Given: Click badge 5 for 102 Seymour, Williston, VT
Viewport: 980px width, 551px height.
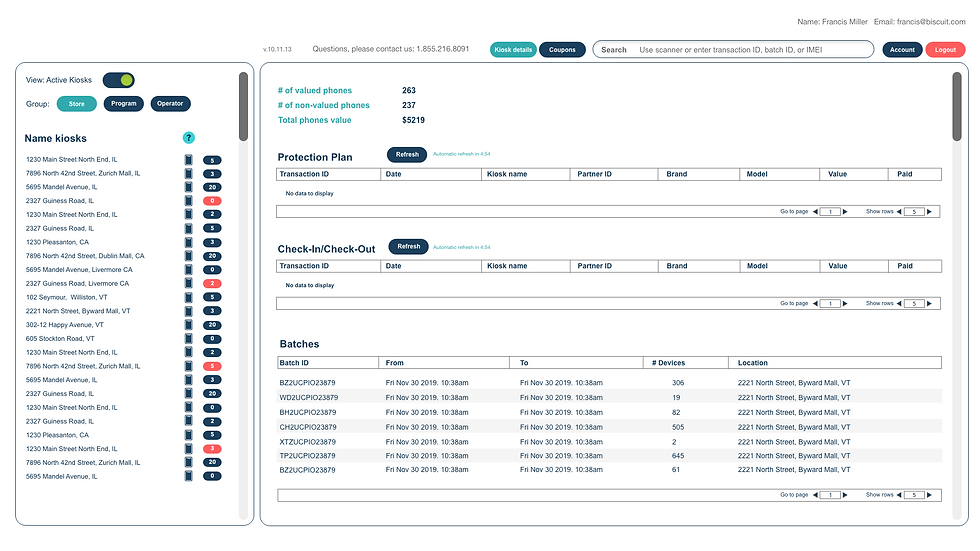Looking at the screenshot, I should [x=212, y=297].
